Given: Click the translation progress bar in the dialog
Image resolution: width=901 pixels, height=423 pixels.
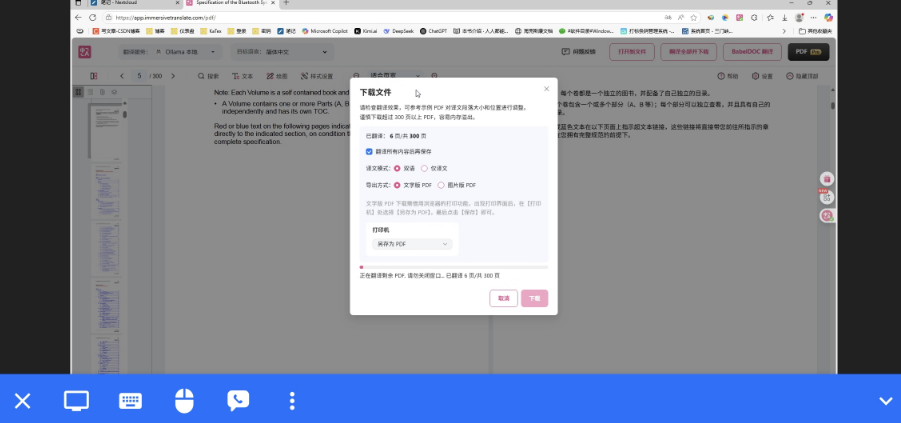Looking at the screenshot, I should (x=453, y=267).
